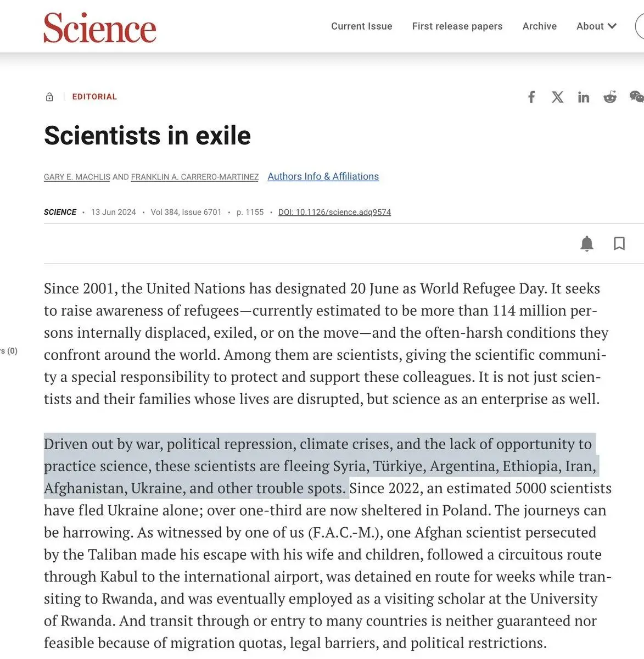
Task: Share article on LinkedIn
Action: (x=584, y=97)
